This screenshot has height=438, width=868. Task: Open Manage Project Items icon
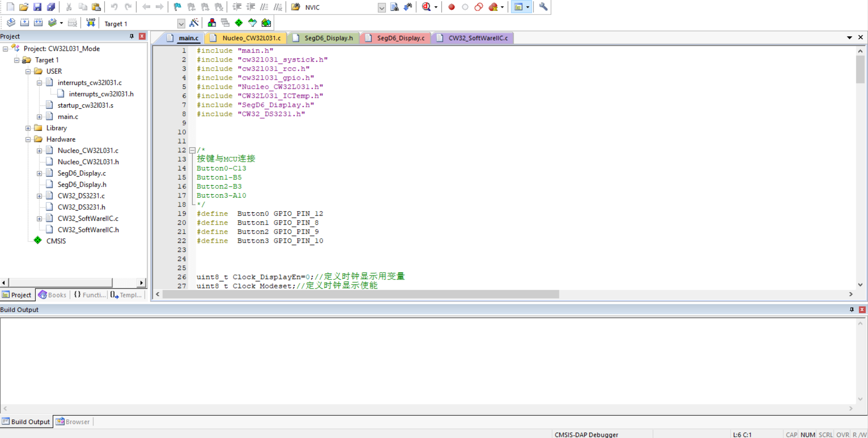(212, 23)
